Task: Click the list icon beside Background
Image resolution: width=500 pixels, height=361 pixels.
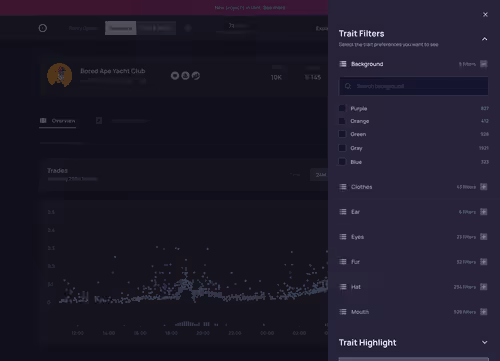Action: (343, 64)
